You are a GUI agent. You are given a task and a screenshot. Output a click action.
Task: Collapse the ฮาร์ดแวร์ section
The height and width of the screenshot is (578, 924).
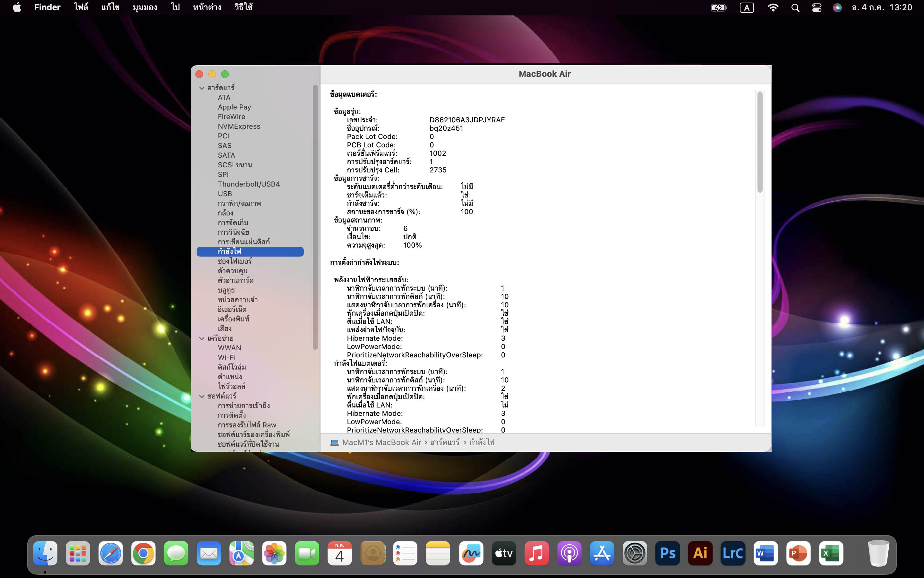click(x=201, y=88)
